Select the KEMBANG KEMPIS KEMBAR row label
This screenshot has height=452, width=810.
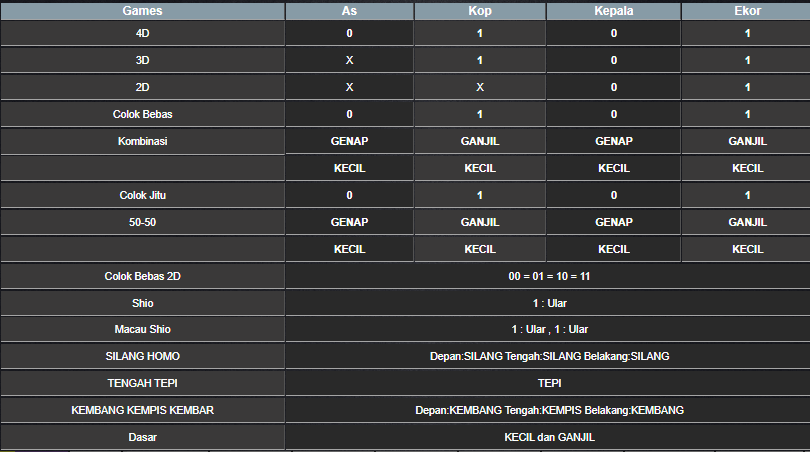[x=143, y=410]
